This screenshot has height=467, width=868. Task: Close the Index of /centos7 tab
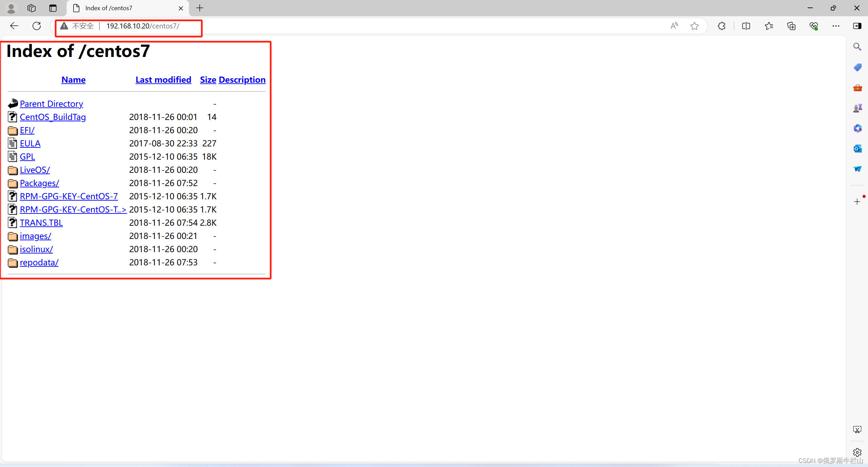[x=181, y=8]
